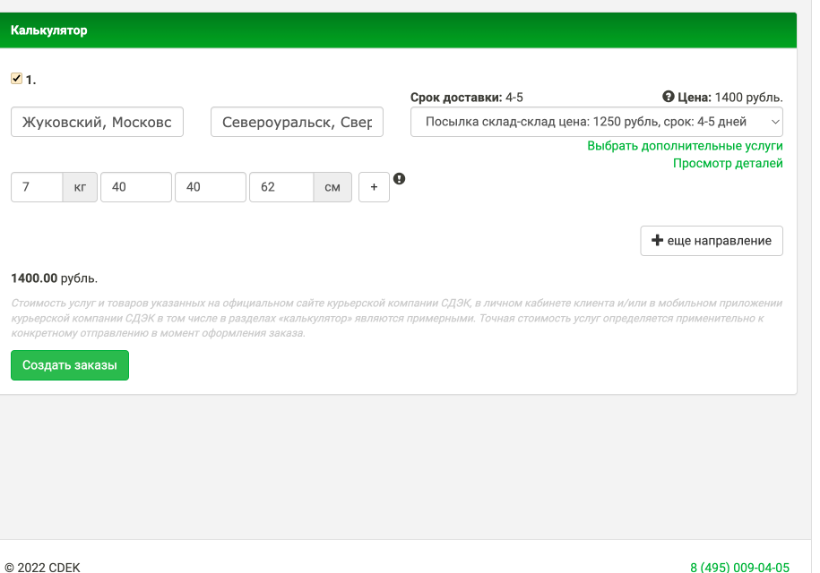This screenshot has height=573, width=820.
Task: Click the 'кг' unit label
Action: [x=80, y=187]
